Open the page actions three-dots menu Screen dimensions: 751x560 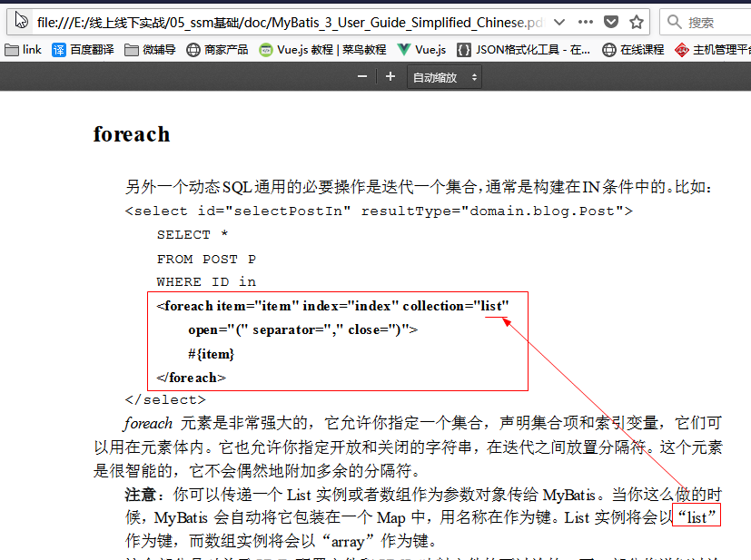586,22
